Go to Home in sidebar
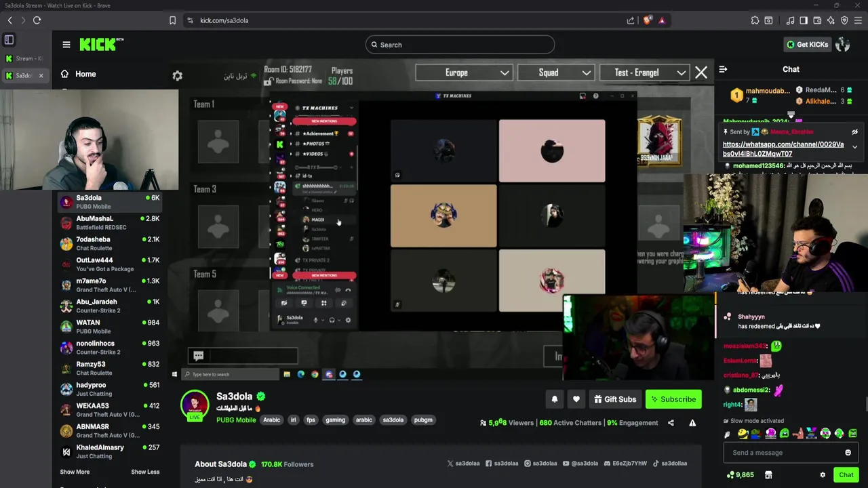Image resolution: width=868 pixels, height=488 pixels. pyautogui.click(x=78, y=74)
